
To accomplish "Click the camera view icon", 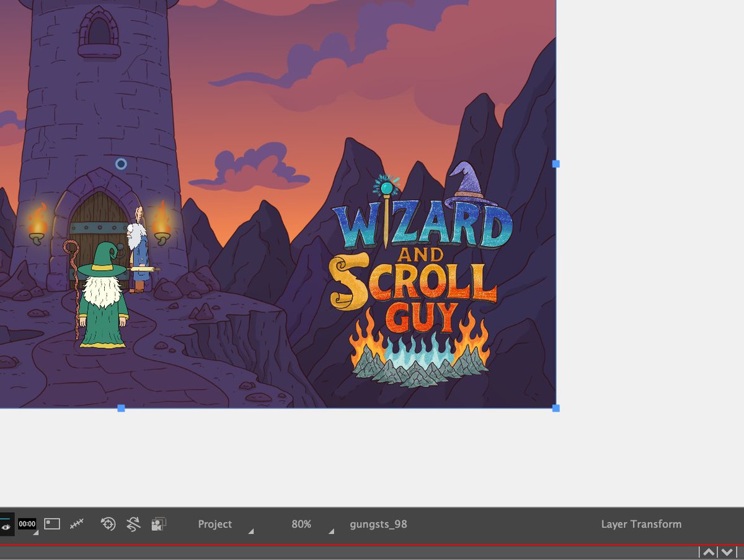I will click(159, 525).
